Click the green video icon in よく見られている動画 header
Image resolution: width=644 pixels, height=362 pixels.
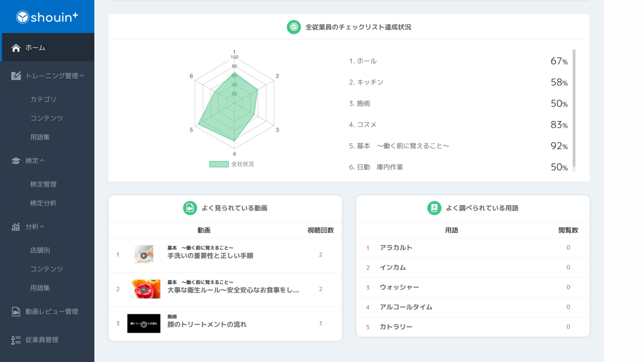[x=190, y=208]
